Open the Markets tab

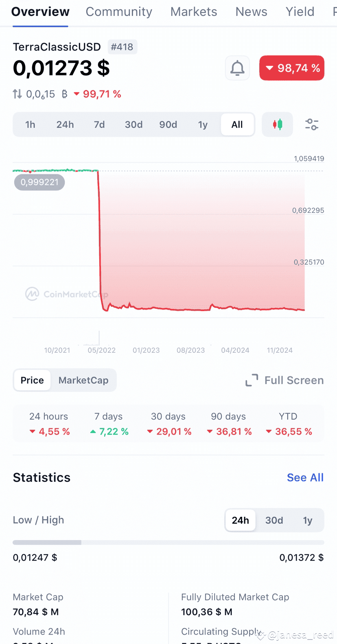[x=194, y=12]
